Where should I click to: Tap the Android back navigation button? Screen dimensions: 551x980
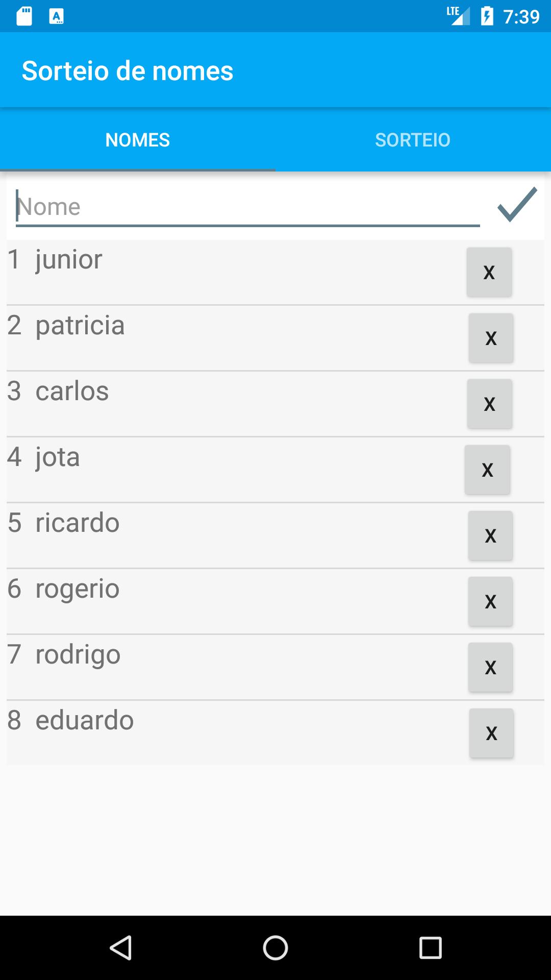click(121, 948)
